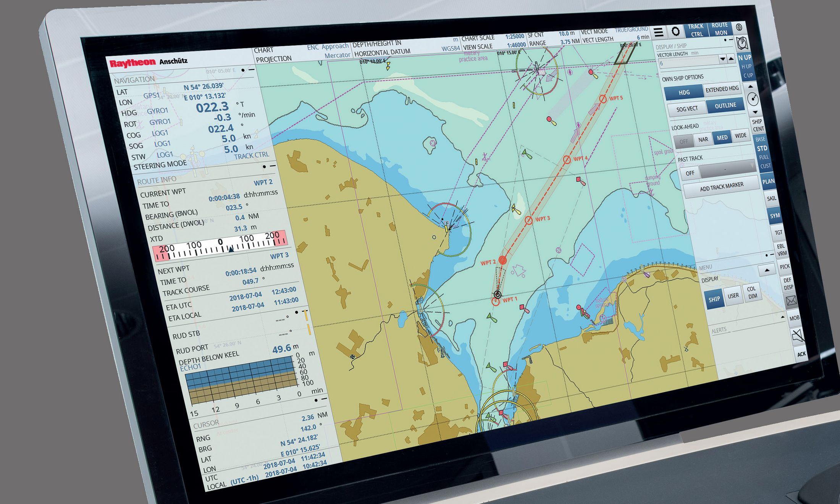The image size is (840, 504).
Task: Open the hamburger main menu icon
Action: click(658, 32)
